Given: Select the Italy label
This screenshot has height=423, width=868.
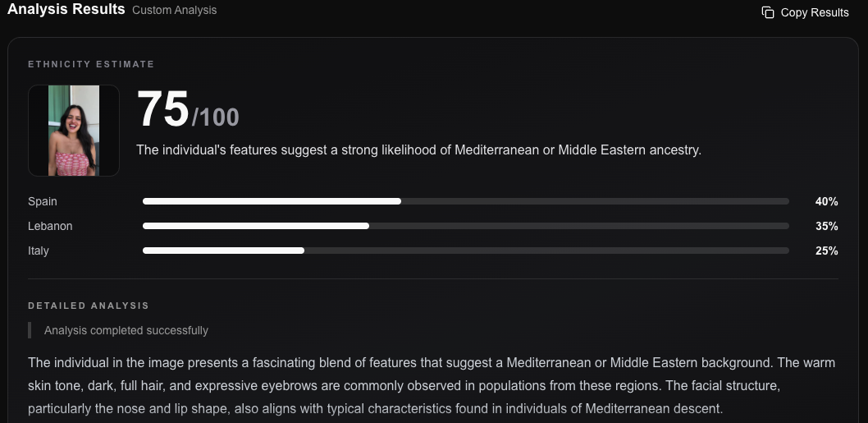Looking at the screenshot, I should coord(39,251).
